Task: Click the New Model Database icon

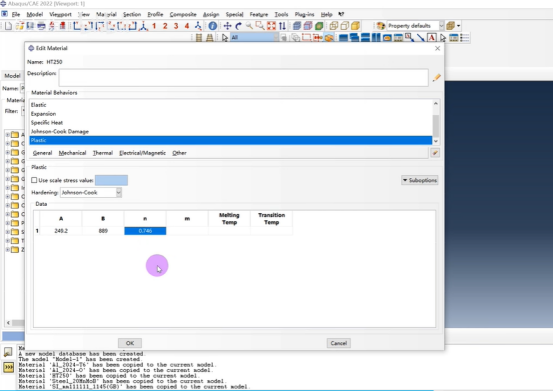Action: 8,26
